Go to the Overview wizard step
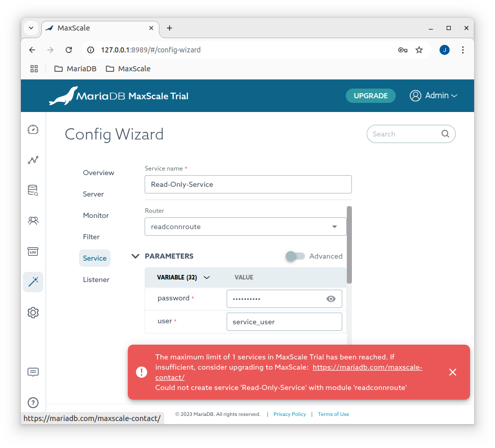 98,173
